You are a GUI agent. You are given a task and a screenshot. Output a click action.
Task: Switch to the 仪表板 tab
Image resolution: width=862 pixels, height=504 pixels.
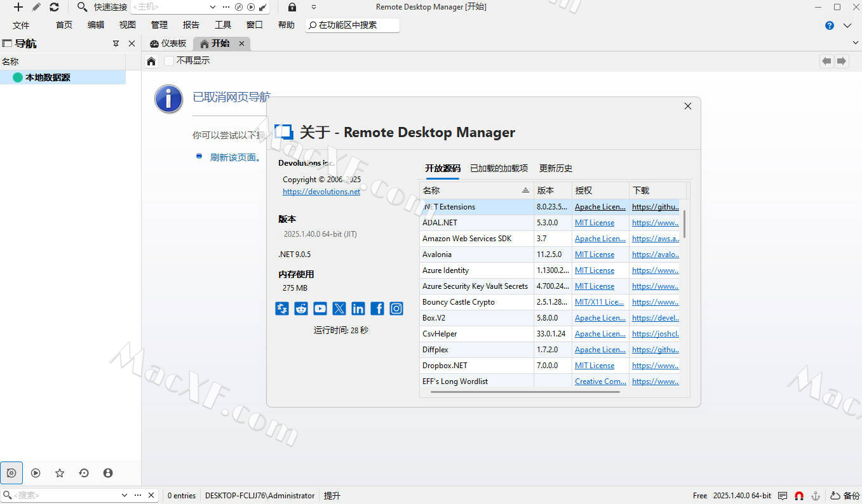[x=168, y=43]
